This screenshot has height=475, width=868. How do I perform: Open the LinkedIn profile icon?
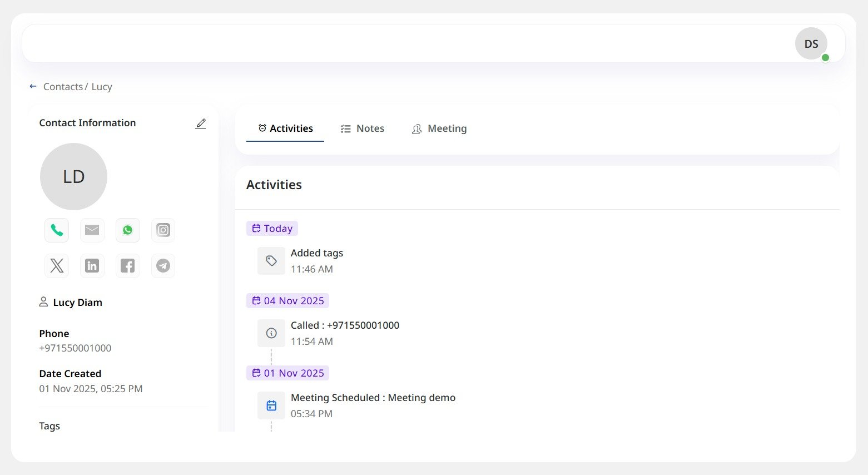point(92,266)
